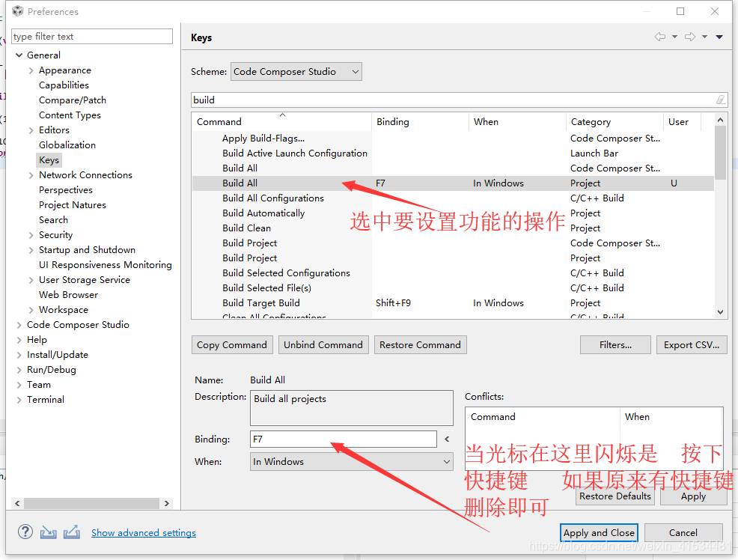Image resolution: width=738 pixels, height=560 pixels.
Task: Click Apply and Close
Action: point(599,533)
